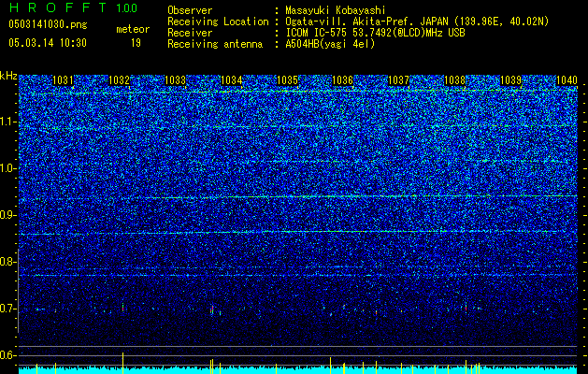This screenshot has height=374, width=588.
Task: Select the 1.0 kHz frequency label
Action: point(7,168)
